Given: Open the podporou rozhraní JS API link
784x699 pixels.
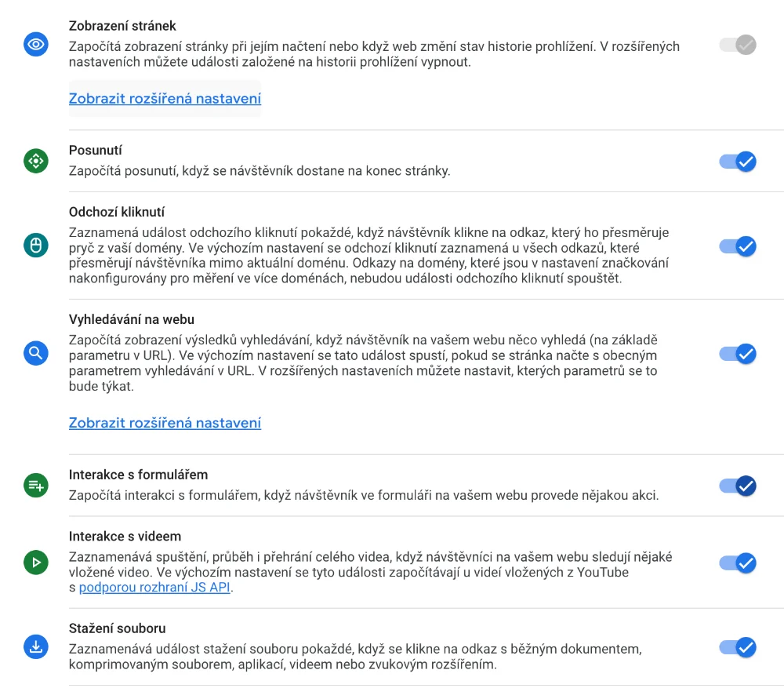Looking at the screenshot, I should tap(154, 588).
